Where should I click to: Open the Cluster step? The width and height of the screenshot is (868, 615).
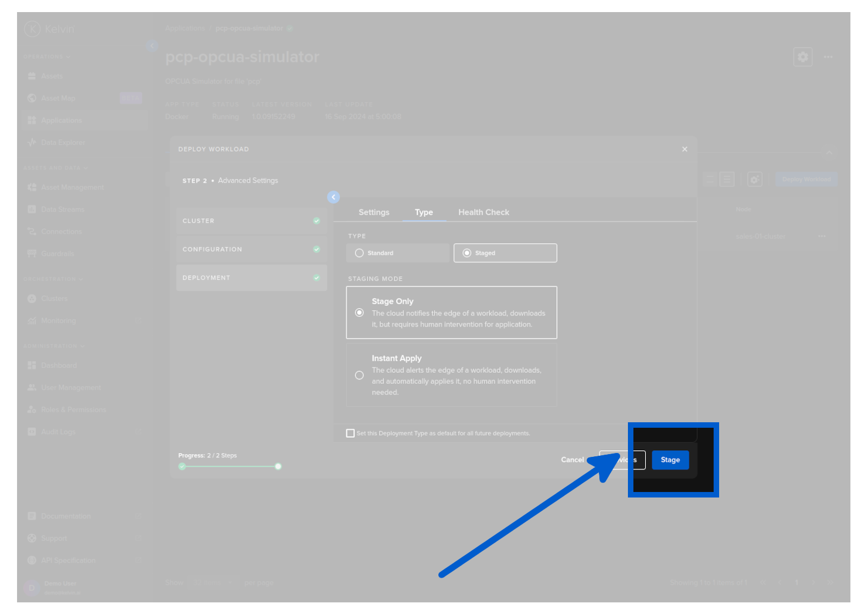coord(251,221)
